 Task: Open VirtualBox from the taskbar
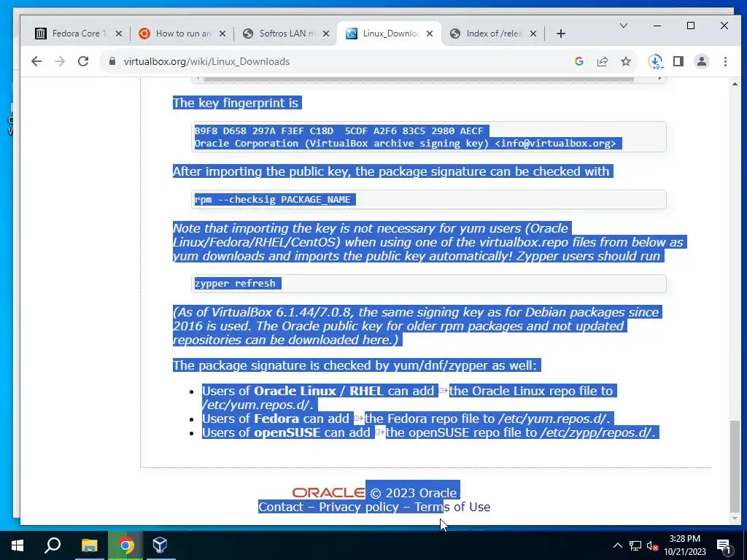[160, 545]
